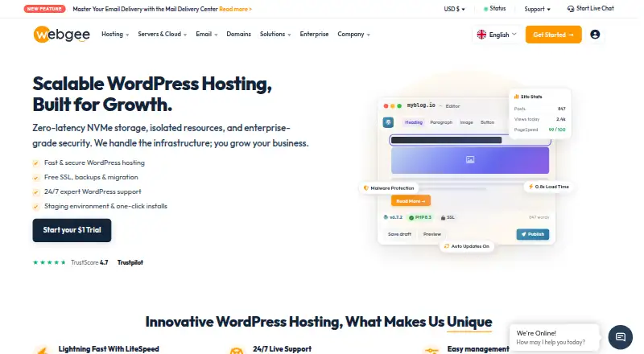Click the Publish button in mockup
644x354 pixels.
point(533,234)
